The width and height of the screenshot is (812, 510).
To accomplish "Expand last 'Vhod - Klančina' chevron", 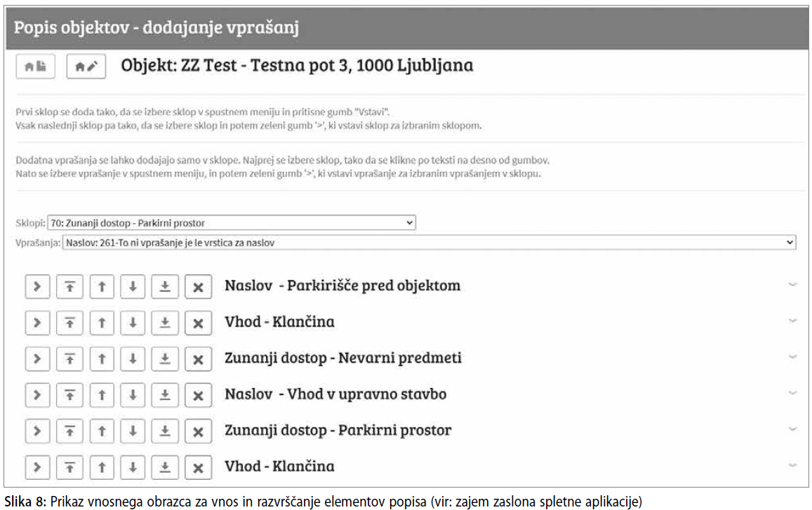I will (x=792, y=465).
